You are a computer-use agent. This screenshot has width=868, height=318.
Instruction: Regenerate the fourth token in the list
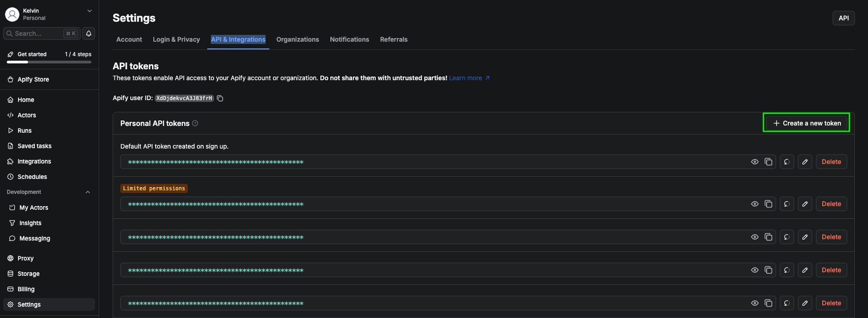[x=787, y=270]
